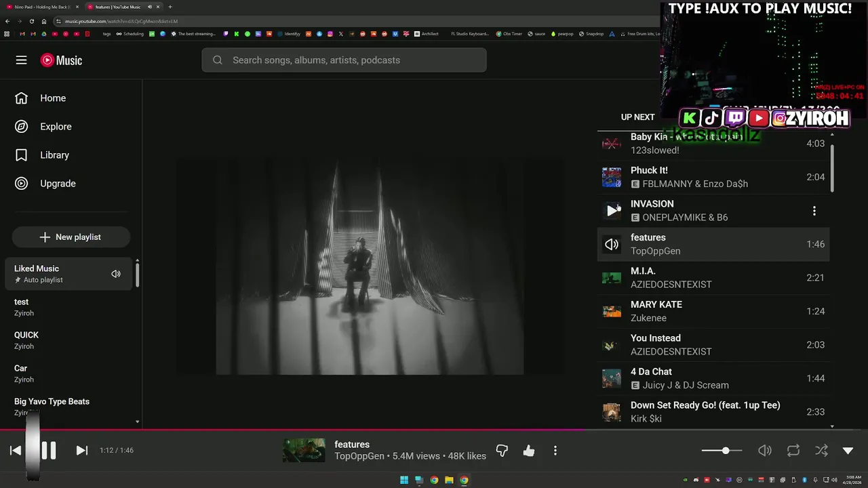Image resolution: width=868 pixels, height=488 pixels.
Task: Open the hamburger guide menu
Action: (x=21, y=60)
